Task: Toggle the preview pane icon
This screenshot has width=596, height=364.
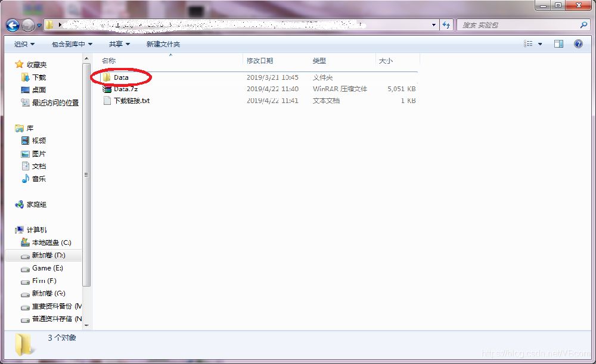Action: click(x=558, y=44)
